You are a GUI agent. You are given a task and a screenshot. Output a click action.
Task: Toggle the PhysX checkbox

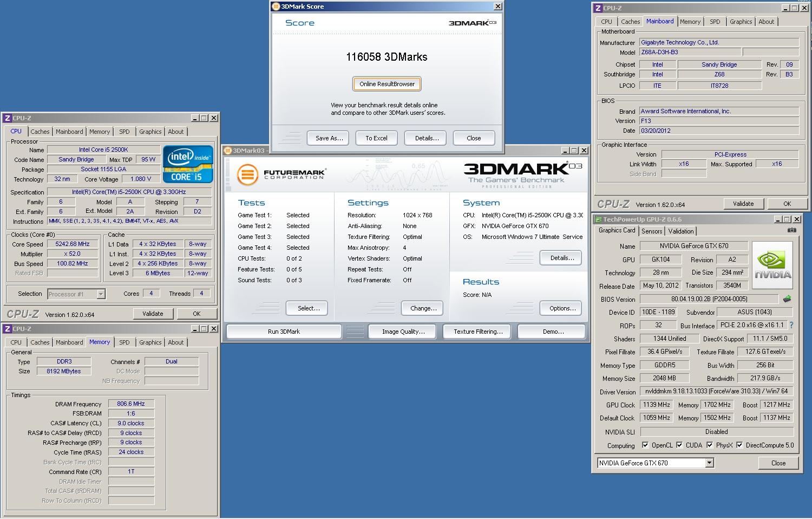[710, 445]
